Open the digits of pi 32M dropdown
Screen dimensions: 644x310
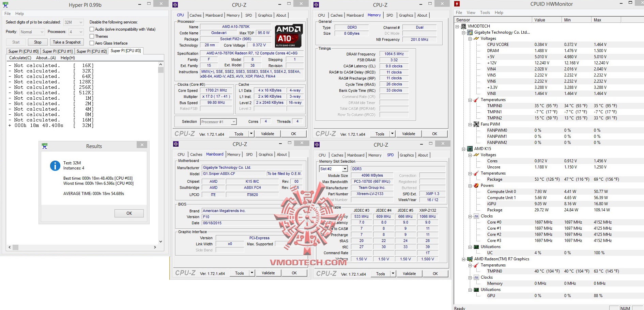click(x=74, y=22)
